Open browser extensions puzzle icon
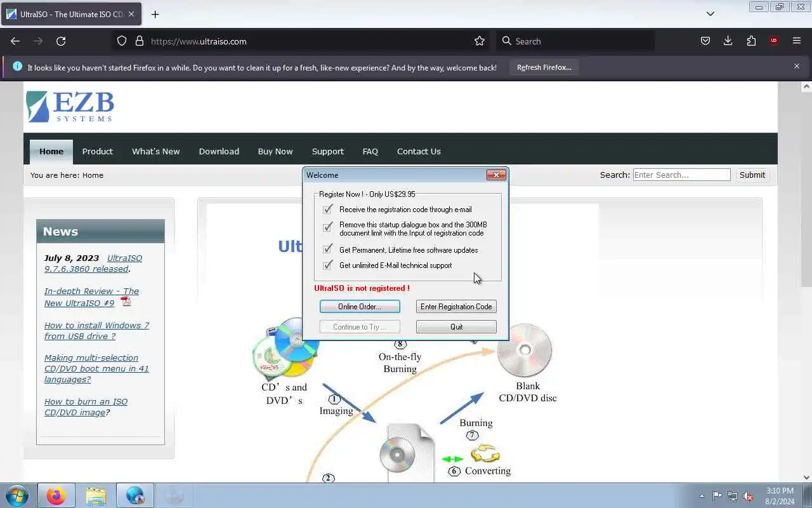This screenshot has height=508, width=812. 751,41
